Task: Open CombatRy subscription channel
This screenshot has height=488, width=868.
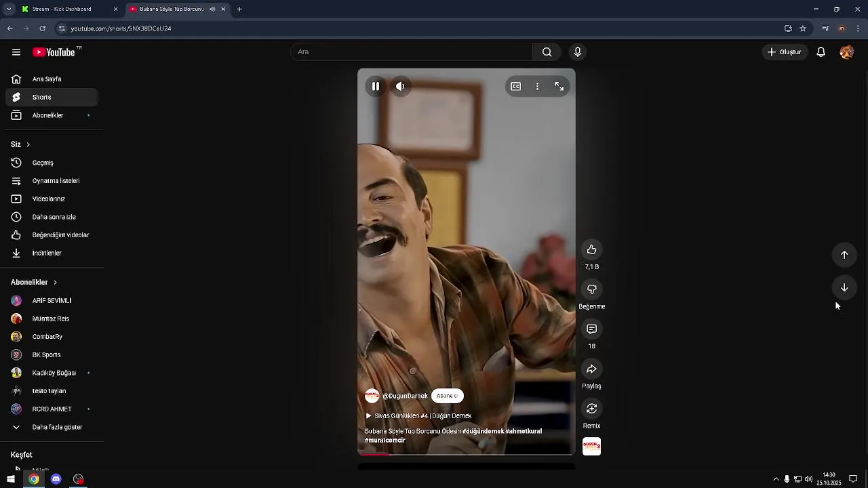Action: [x=52, y=337]
